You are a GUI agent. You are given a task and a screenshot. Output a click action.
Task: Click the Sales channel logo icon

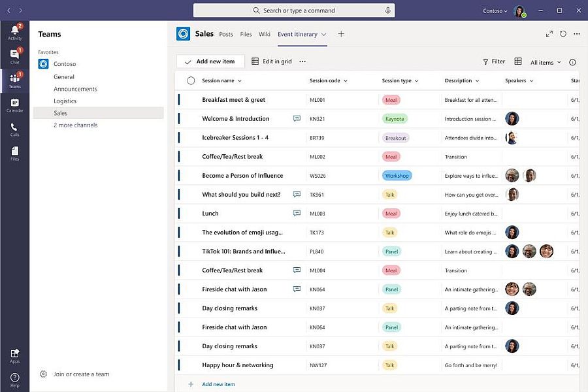[183, 34]
